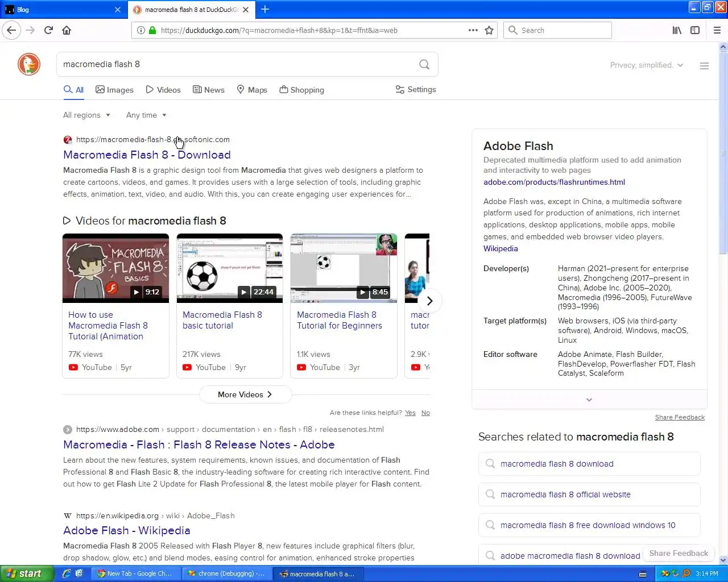The image size is (728, 582).
Task: Click the green padlock security icon
Action: [152, 30]
